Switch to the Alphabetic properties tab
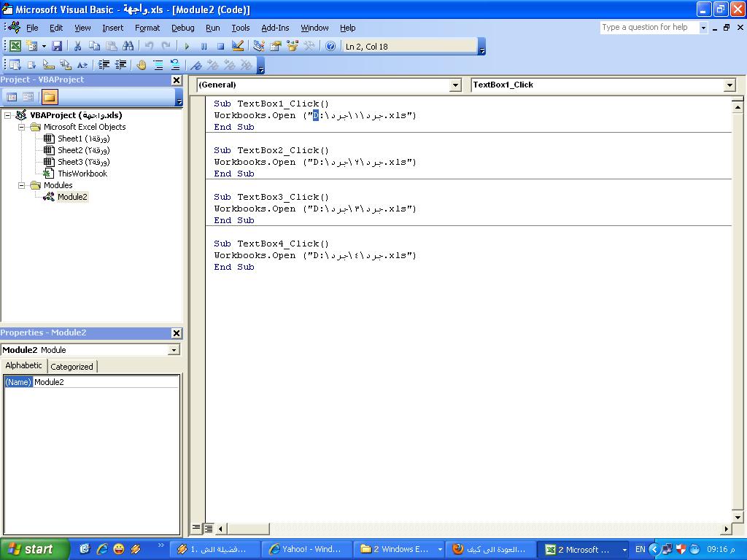Image resolution: width=747 pixels, height=560 pixels. tap(24, 365)
